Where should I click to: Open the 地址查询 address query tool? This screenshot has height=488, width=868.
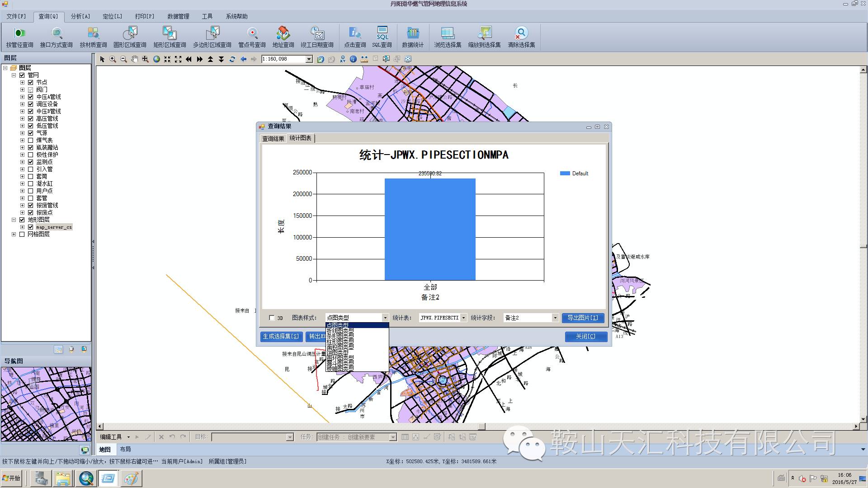coord(283,37)
